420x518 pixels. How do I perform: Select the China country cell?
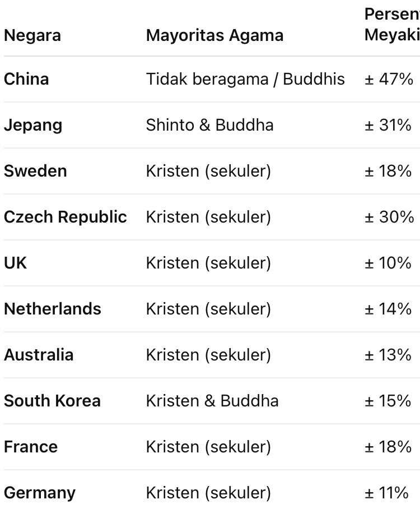coord(26,79)
